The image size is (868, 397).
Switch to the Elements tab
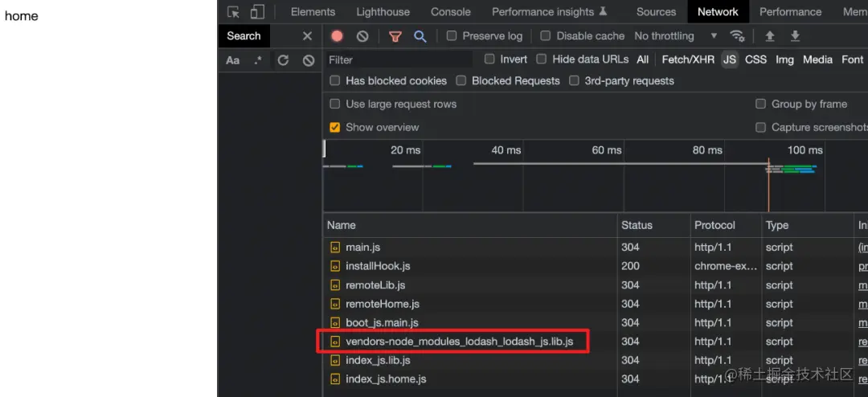point(313,12)
